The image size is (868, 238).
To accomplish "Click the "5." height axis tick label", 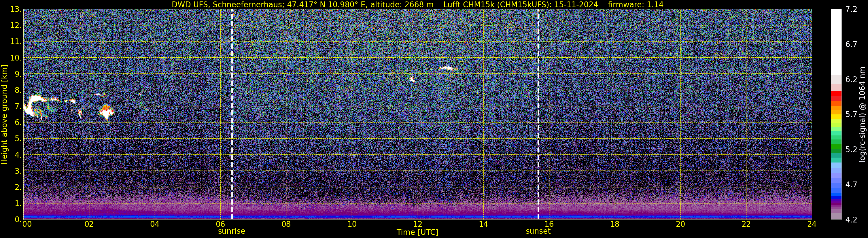I will tap(18, 139).
